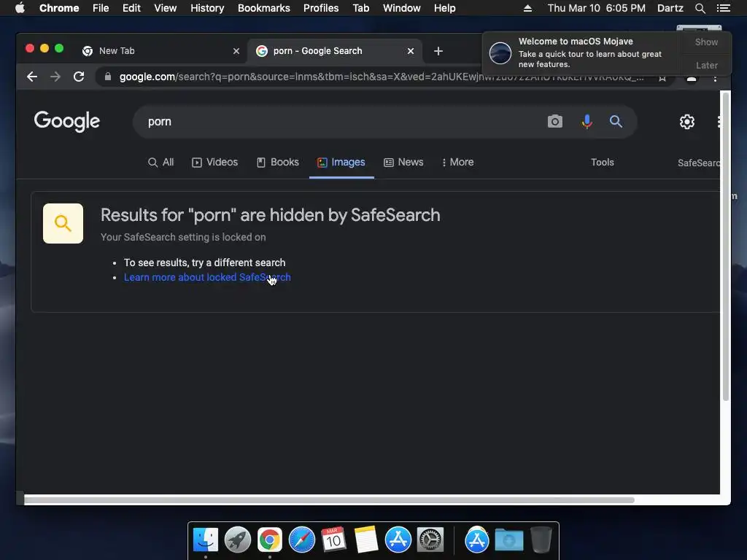Click the eject icon in menu bar
Image resolution: width=747 pixels, height=560 pixels.
(x=527, y=8)
